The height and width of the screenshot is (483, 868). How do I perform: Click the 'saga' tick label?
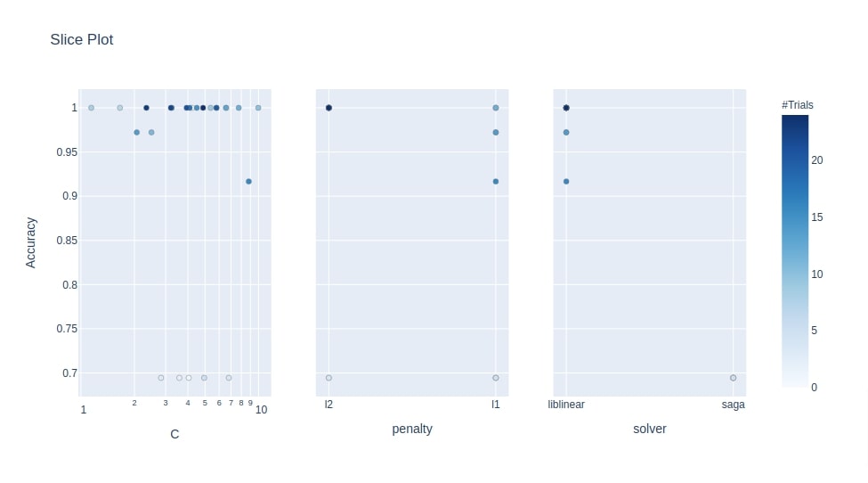coord(733,405)
